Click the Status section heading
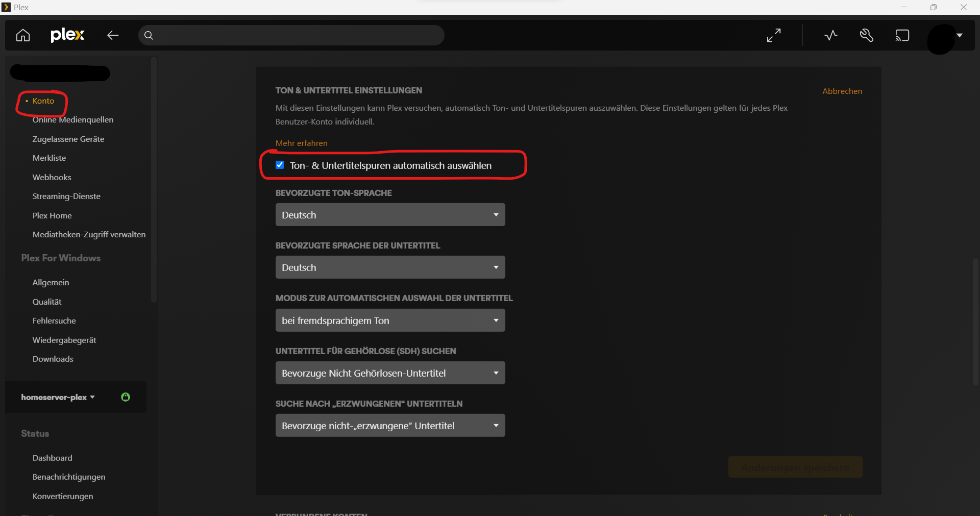980x516 pixels. pyautogui.click(x=35, y=434)
